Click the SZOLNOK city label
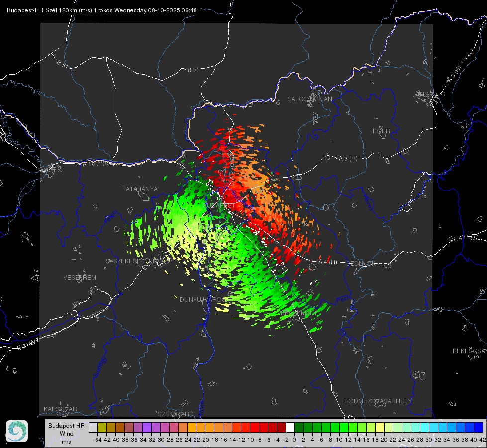 pyautogui.click(x=361, y=264)
